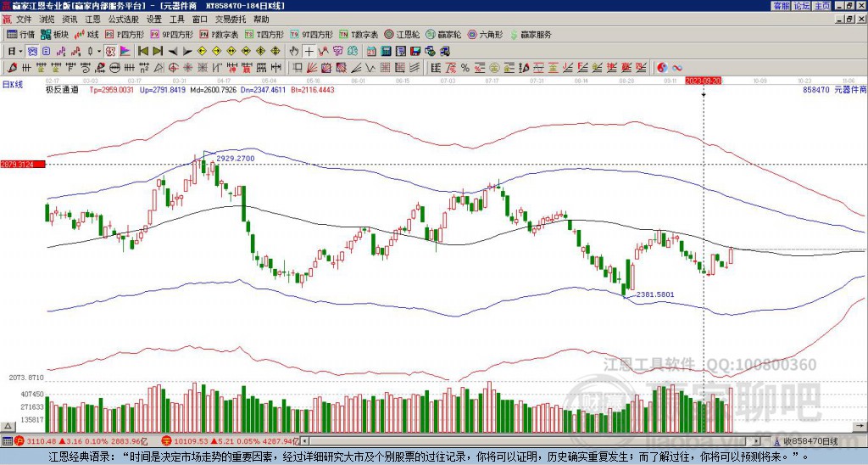Open the 浏览 menu
Screen dimensions: 868x465
(47, 20)
